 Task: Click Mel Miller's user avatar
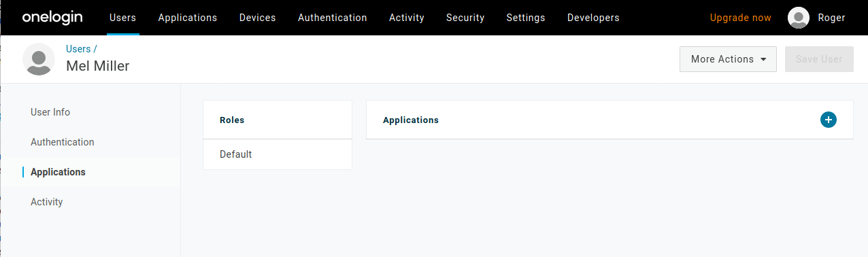click(x=39, y=58)
